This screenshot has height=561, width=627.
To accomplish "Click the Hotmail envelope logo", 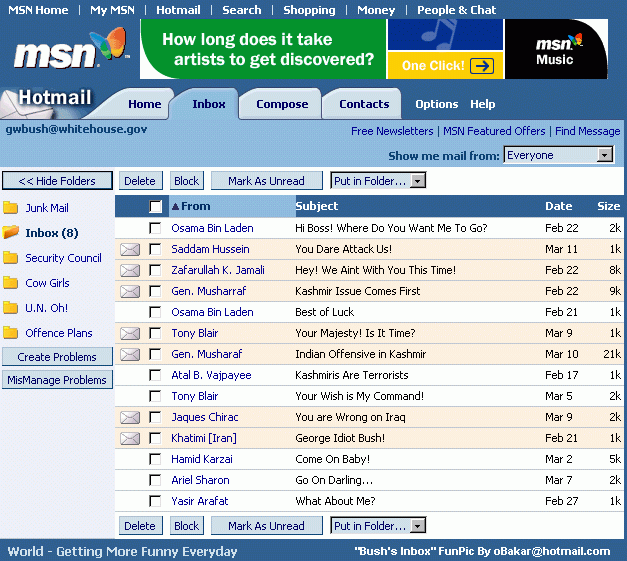I will [x=48, y=103].
